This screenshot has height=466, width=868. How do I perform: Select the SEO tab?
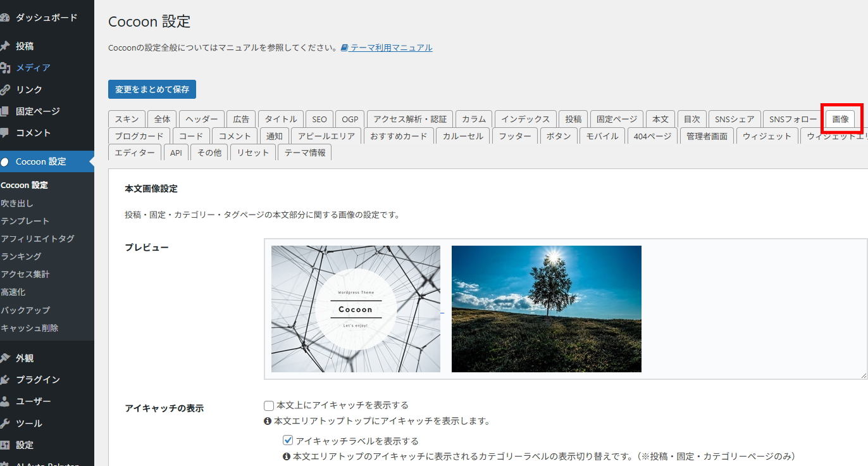(x=319, y=119)
